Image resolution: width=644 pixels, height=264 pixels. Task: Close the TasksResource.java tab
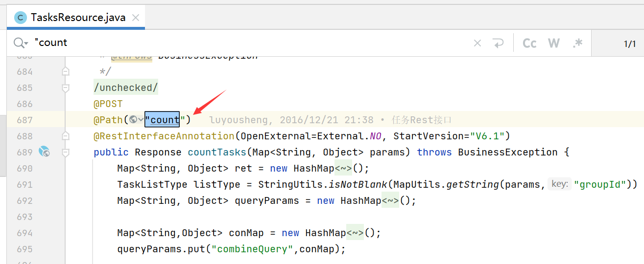(136, 18)
